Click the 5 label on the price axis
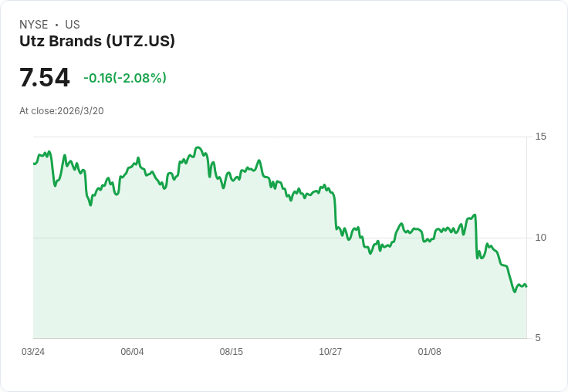568x392 pixels. [538, 337]
